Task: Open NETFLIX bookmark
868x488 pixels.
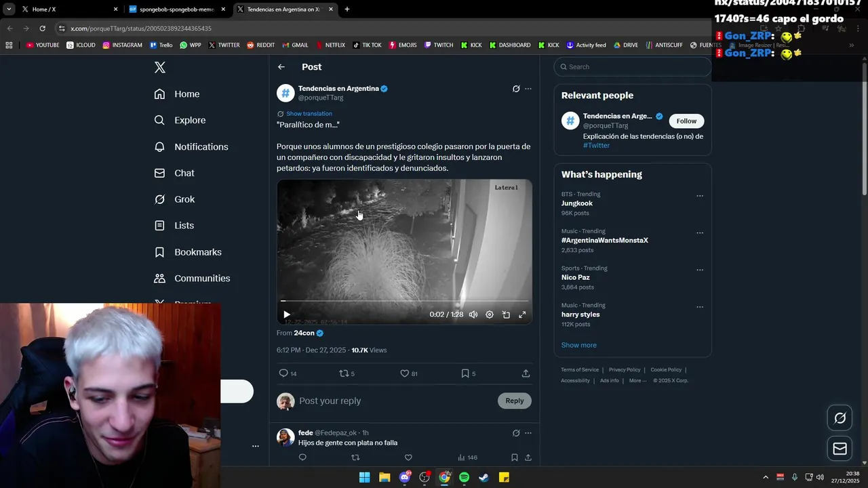Action: click(330, 45)
